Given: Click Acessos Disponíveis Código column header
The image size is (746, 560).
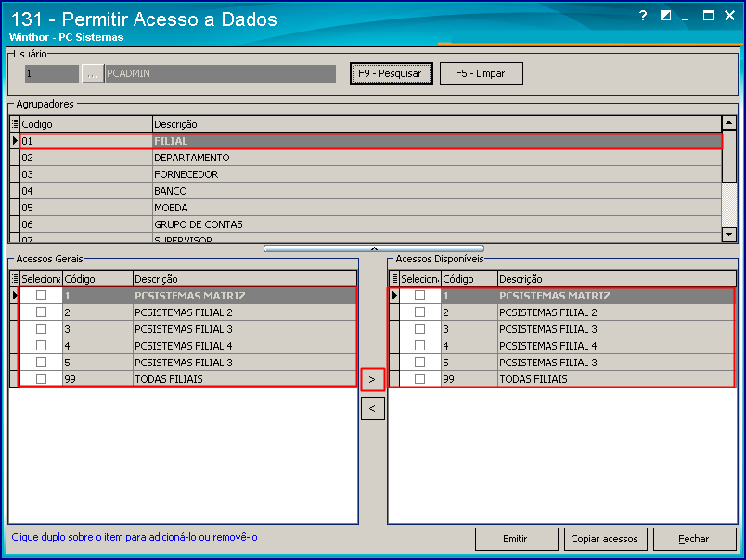Looking at the screenshot, I should tap(469, 278).
